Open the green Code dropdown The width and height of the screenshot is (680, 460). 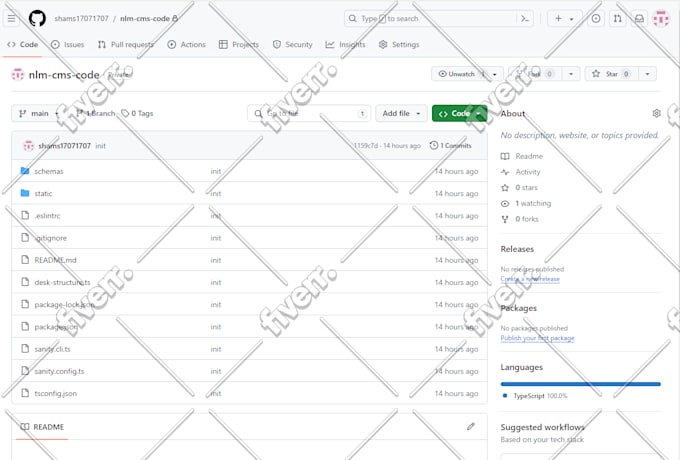pos(460,113)
